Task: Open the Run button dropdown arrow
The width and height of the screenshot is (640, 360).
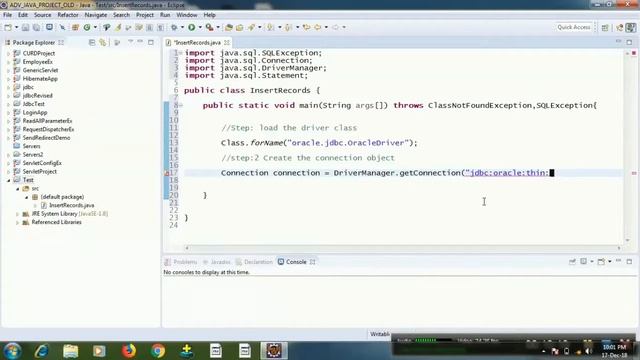Action: pos(200,27)
